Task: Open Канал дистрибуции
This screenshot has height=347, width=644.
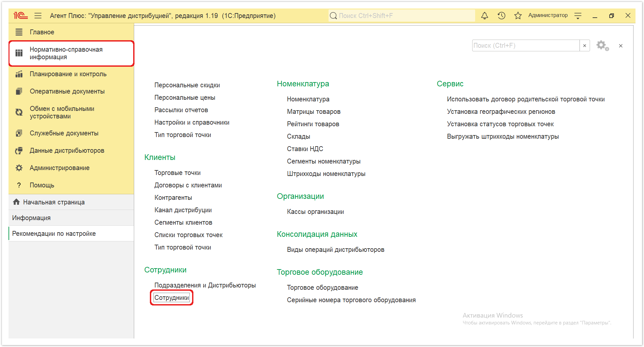Action: [x=183, y=210]
